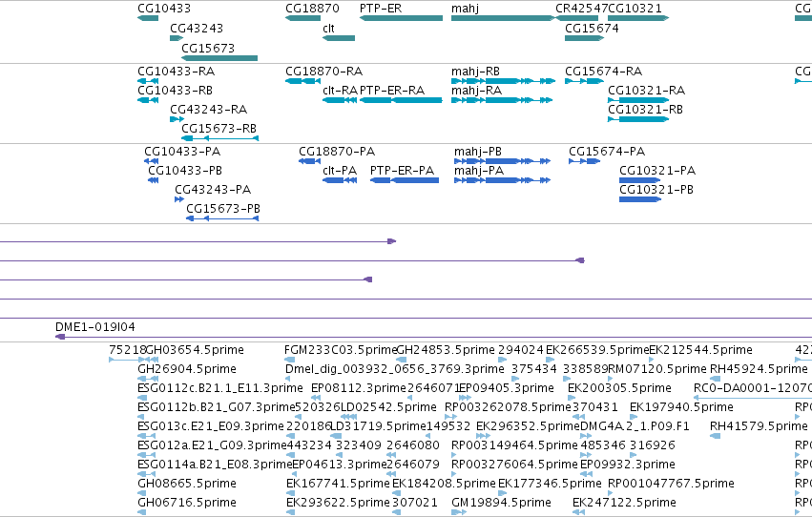Click the LD31719.5prime EST label

point(378,426)
